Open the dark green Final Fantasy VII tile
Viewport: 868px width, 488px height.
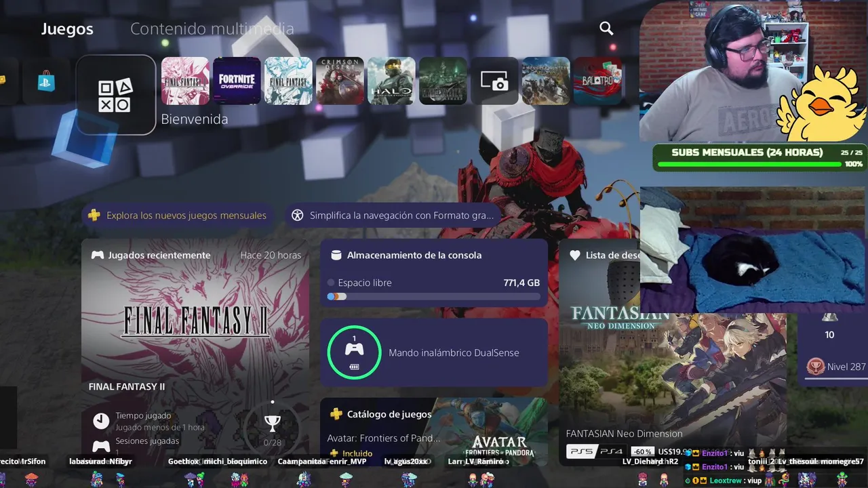click(x=443, y=81)
